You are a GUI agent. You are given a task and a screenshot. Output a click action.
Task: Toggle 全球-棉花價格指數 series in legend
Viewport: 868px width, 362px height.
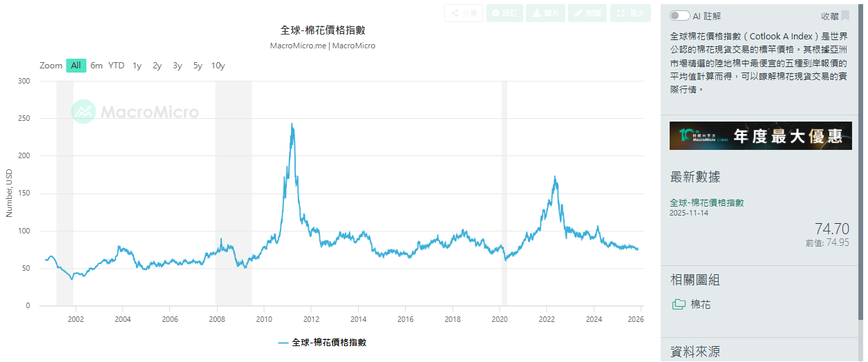pos(322,342)
